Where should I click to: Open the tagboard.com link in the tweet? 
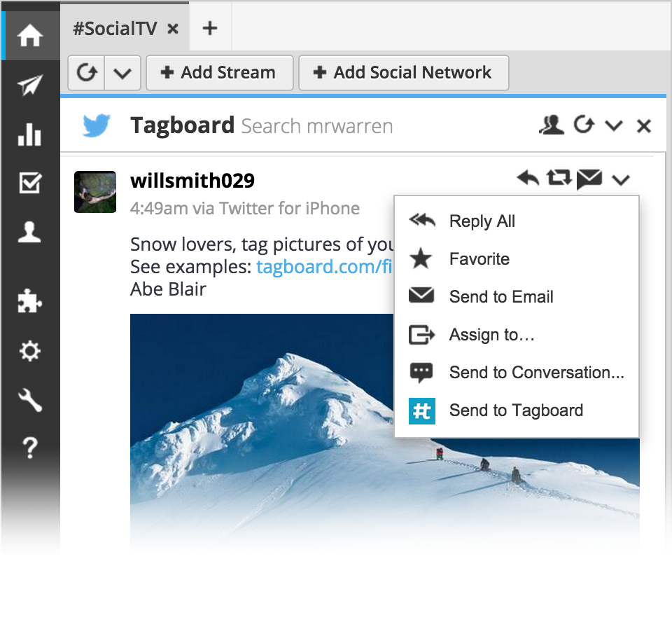[x=324, y=267]
